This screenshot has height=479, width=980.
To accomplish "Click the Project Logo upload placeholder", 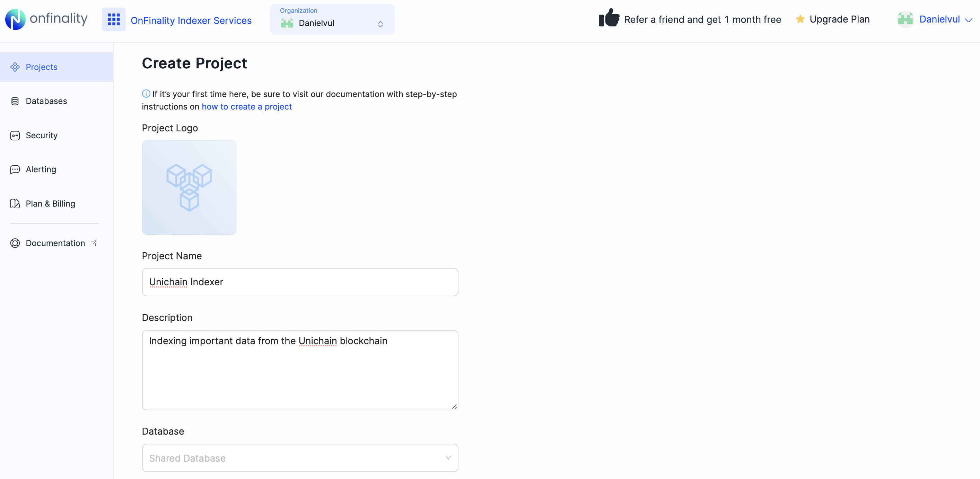I will point(189,188).
